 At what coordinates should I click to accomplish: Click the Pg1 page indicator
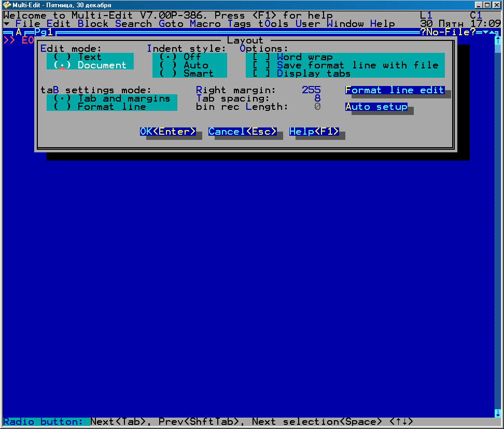(44, 32)
